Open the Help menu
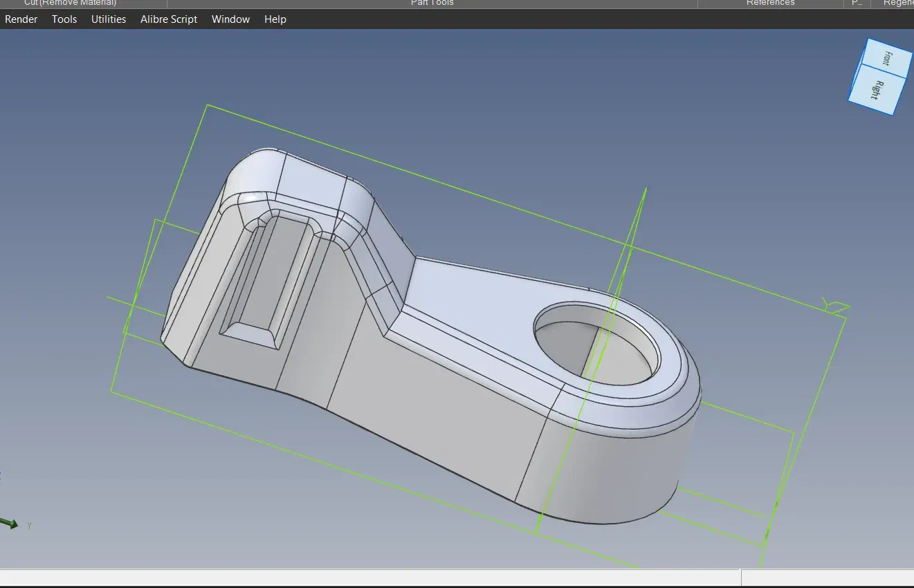This screenshot has width=914, height=588. coord(275,19)
